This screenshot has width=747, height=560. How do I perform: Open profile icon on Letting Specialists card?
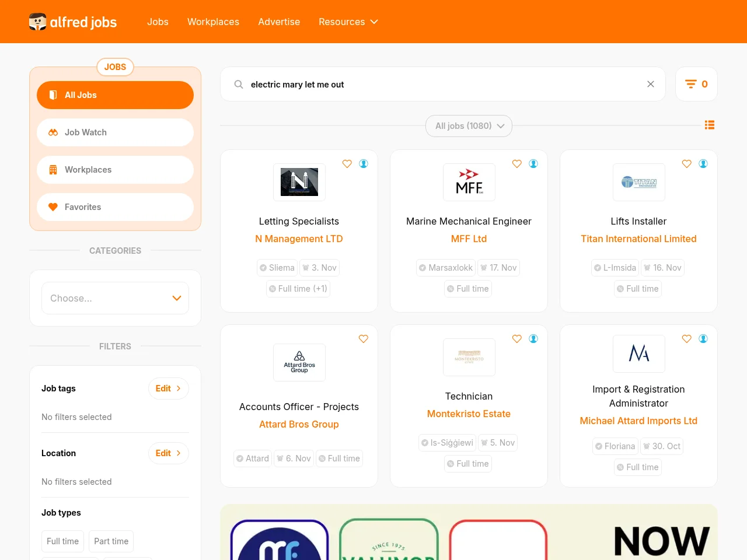point(364,164)
